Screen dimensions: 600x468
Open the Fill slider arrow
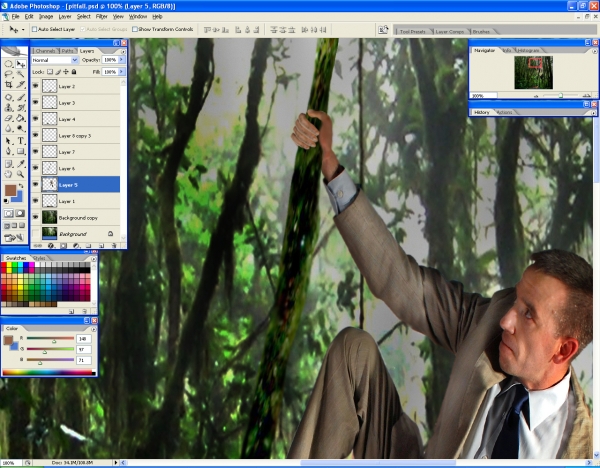pyautogui.click(x=121, y=72)
